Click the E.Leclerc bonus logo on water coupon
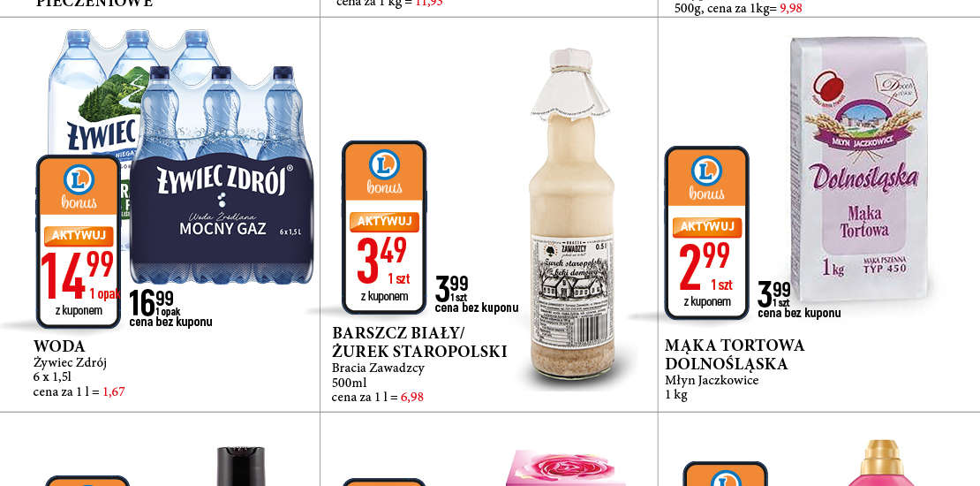 [79, 186]
